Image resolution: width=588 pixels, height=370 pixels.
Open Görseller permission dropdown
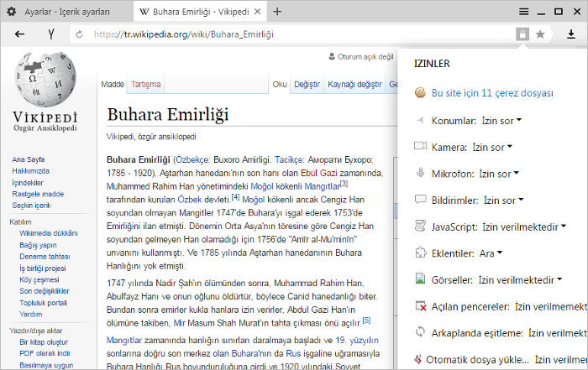tap(521, 280)
